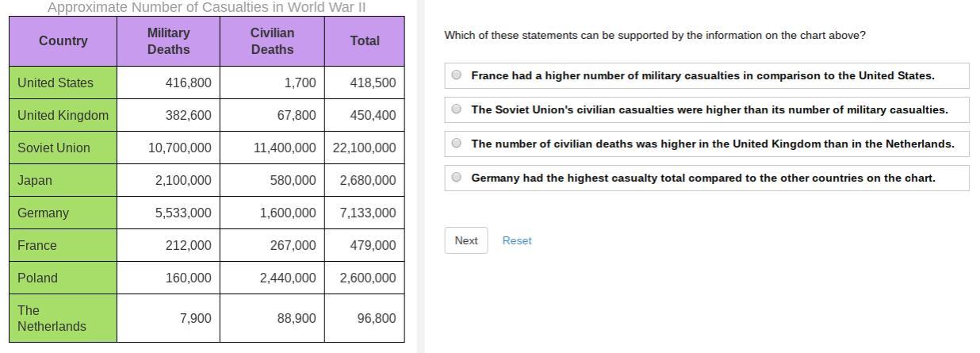The width and height of the screenshot is (980, 353).
Task: Click the Soviet Union total of 22,100,000
Action: coord(365,148)
